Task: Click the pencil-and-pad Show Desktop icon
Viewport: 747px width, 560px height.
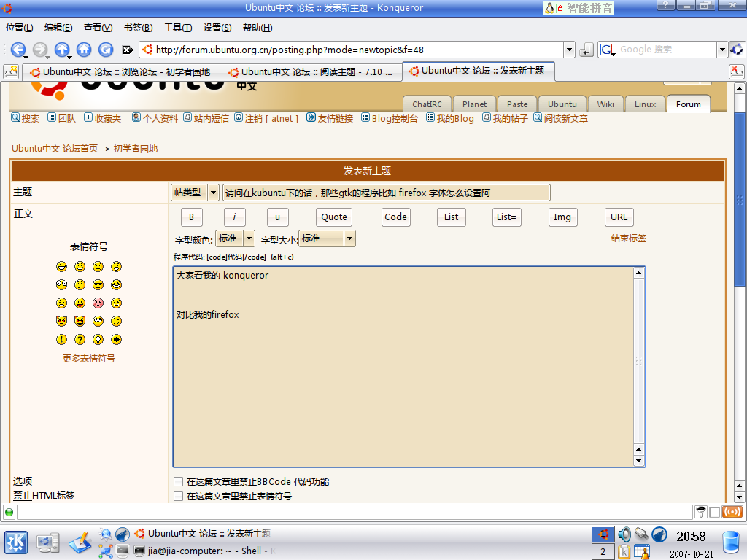Action: coord(80,542)
